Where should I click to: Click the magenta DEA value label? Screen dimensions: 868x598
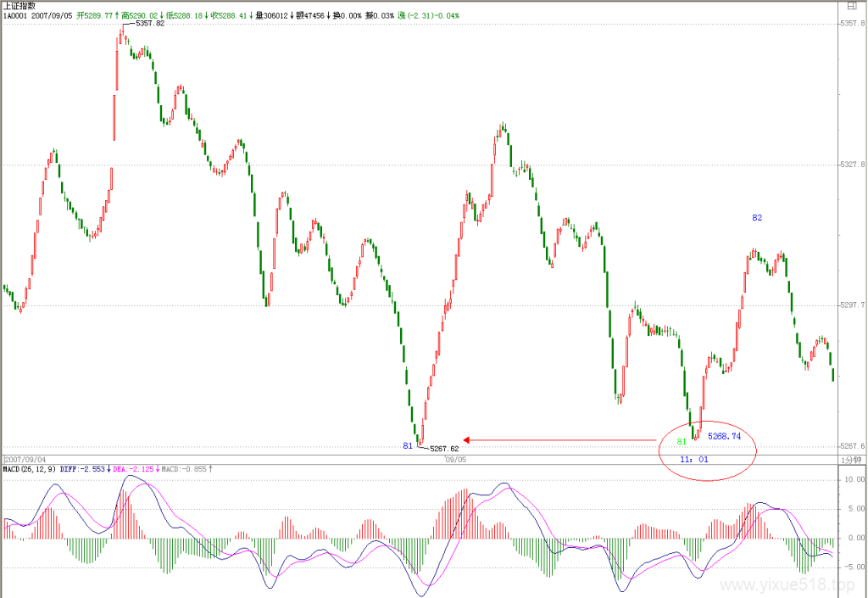tap(133, 469)
